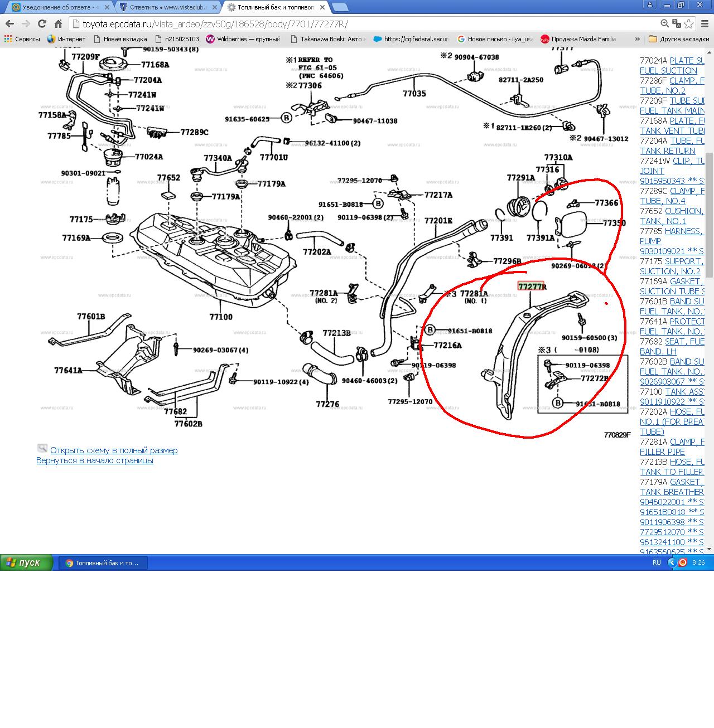This screenshot has height=728, width=714.
Task: Open the Открыть схему в полный размер link
Action: [x=114, y=450]
